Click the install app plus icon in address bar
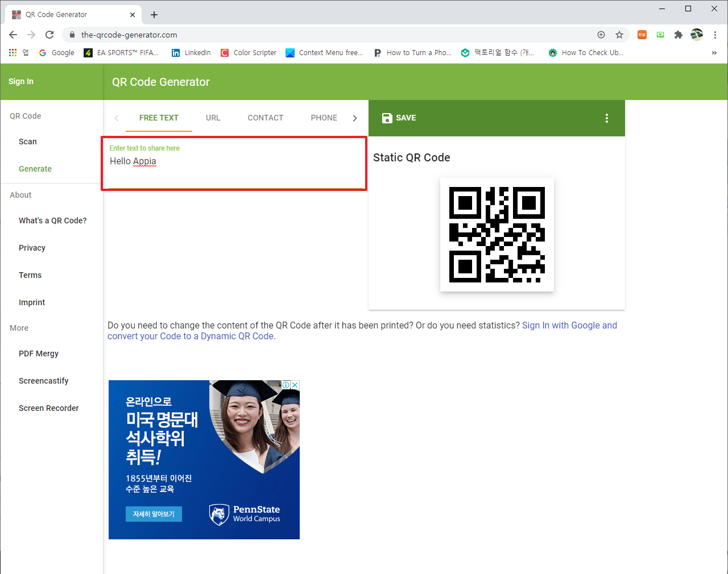Viewport: 728px width, 574px height. point(601,35)
